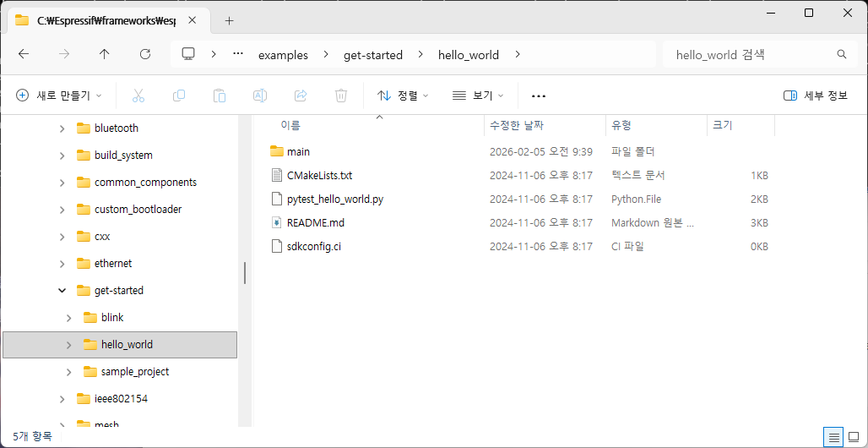Select the README.md file name
868x448 pixels.
tap(316, 223)
